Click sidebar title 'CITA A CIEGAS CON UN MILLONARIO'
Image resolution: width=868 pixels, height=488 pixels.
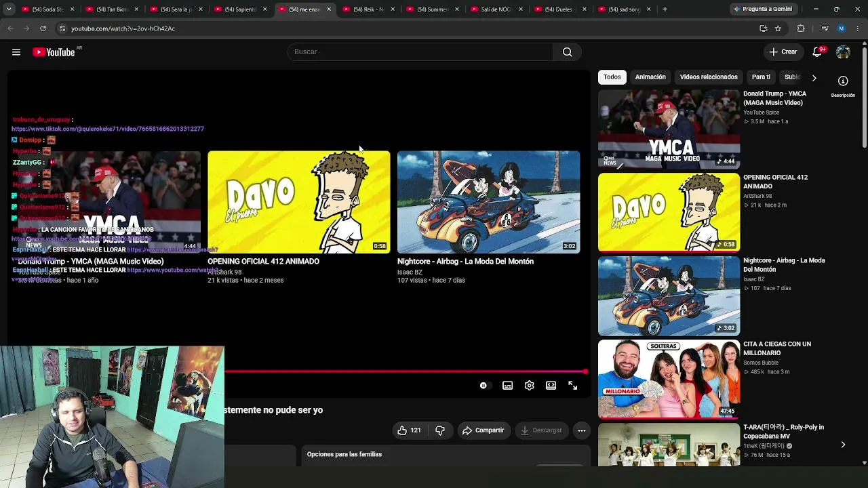point(777,348)
